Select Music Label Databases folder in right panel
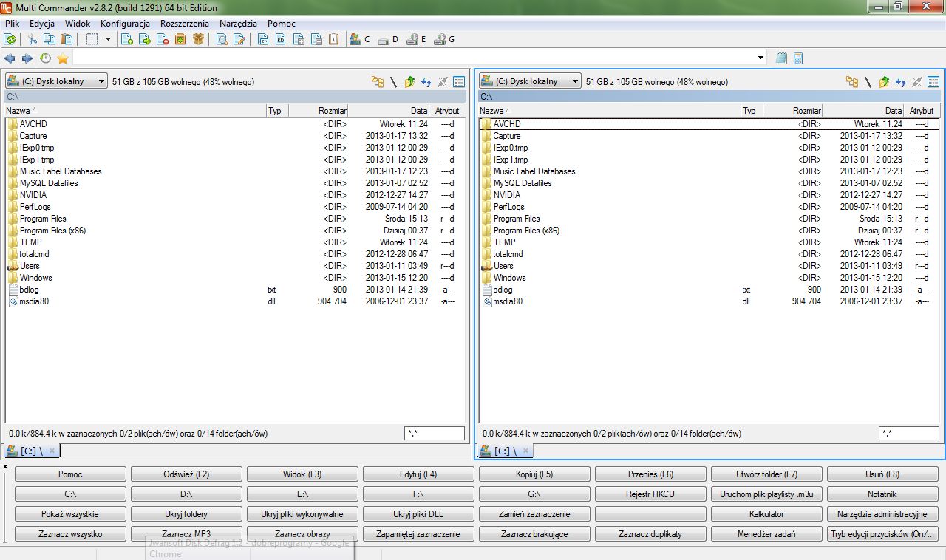The width and height of the screenshot is (946, 560). [x=709, y=171]
